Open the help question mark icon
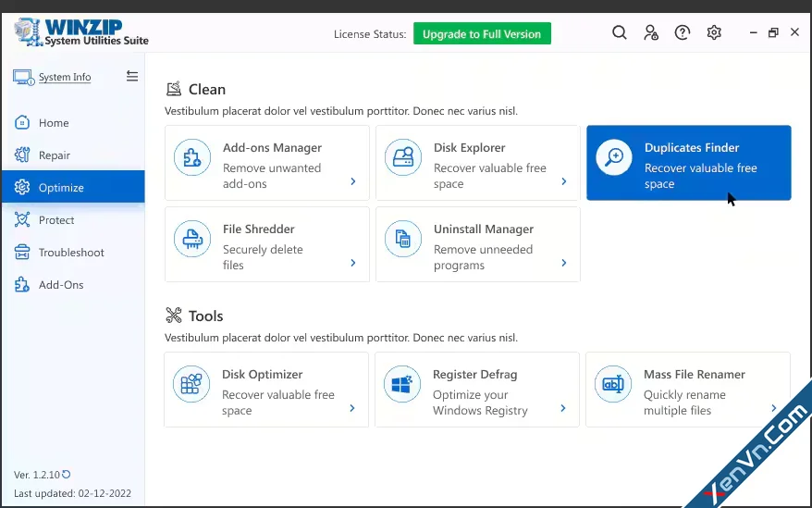 point(682,32)
